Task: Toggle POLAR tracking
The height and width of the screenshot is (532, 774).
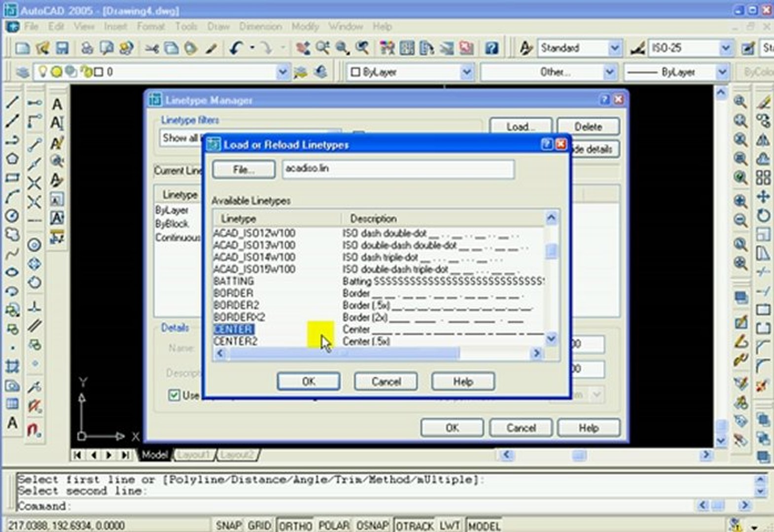Action: [x=334, y=526]
